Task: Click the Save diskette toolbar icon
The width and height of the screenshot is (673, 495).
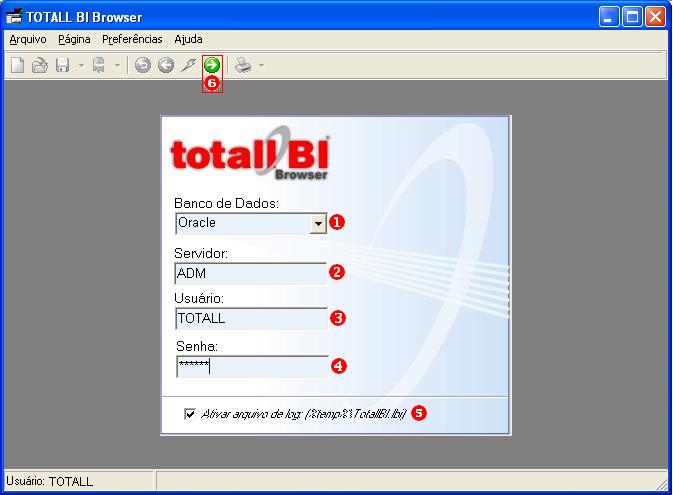Action: (63, 65)
